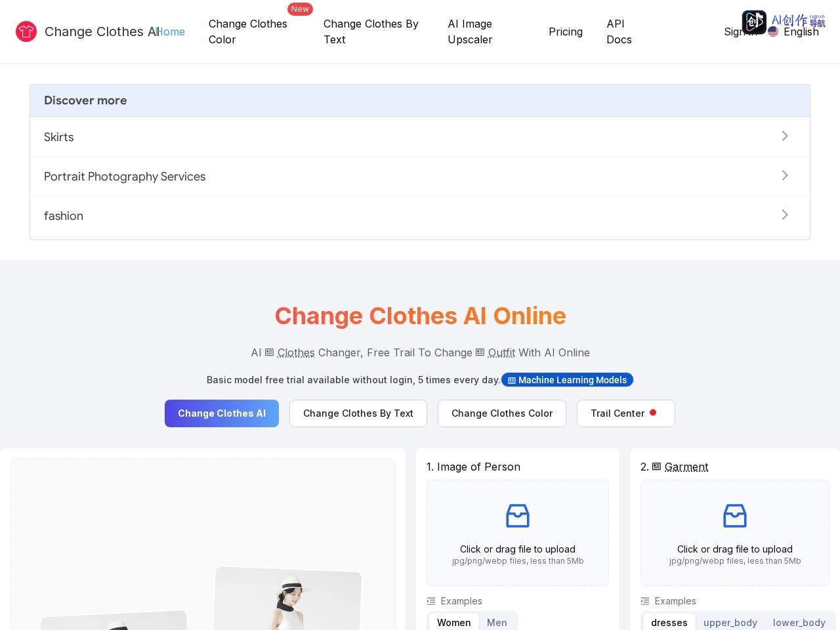Click the 1. Image of Person label
This screenshot has width=840, height=630.
(x=473, y=467)
